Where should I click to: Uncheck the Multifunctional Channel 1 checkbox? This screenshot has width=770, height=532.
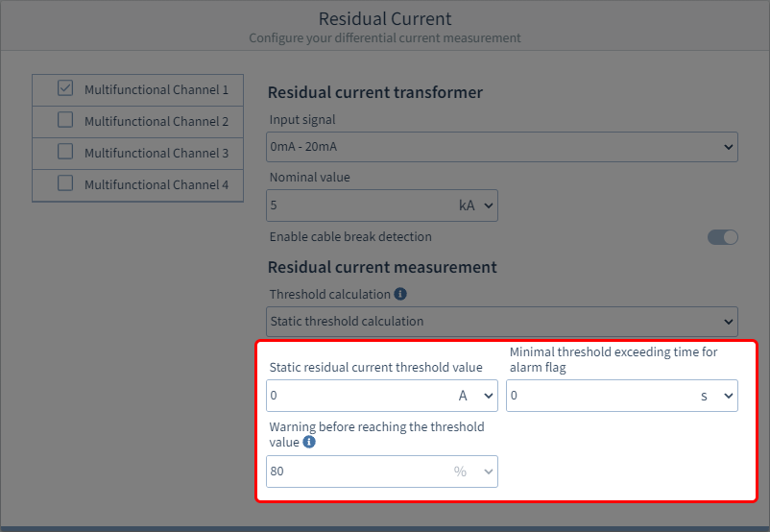pyautogui.click(x=65, y=88)
